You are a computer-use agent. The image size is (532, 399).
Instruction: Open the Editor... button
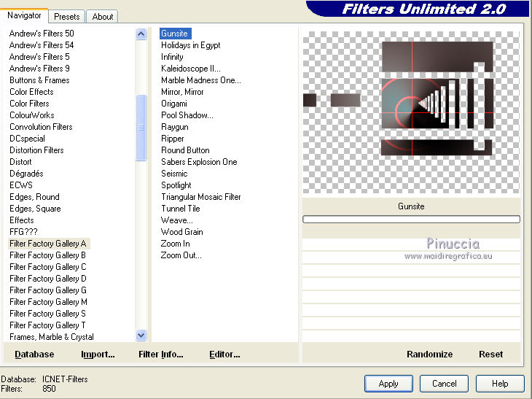click(x=224, y=355)
